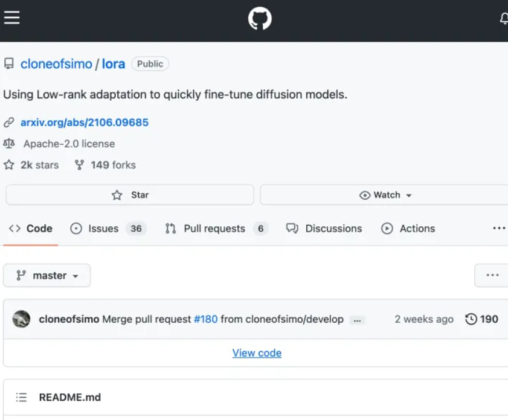
Task: Click the history clock icon
Action: [471, 319]
